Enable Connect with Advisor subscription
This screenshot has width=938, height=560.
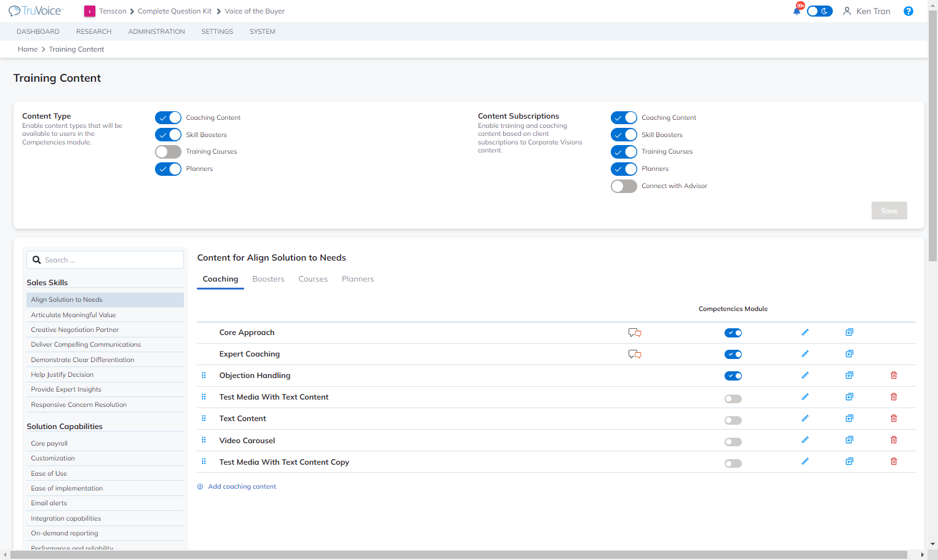[x=624, y=186]
